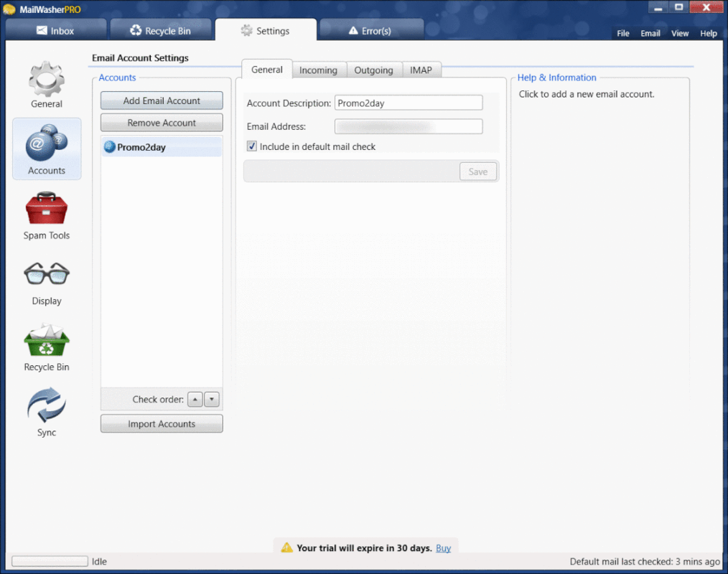Click the Promo2day account globe icon
Viewport: 728px width, 574px height.
point(110,147)
